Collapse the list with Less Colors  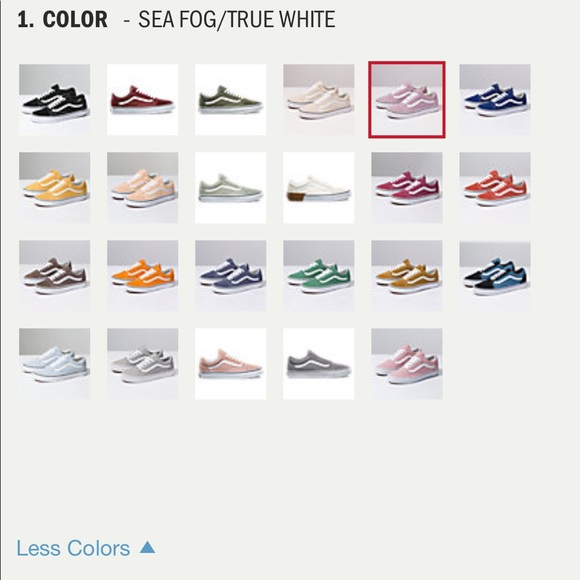tap(86, 548)
